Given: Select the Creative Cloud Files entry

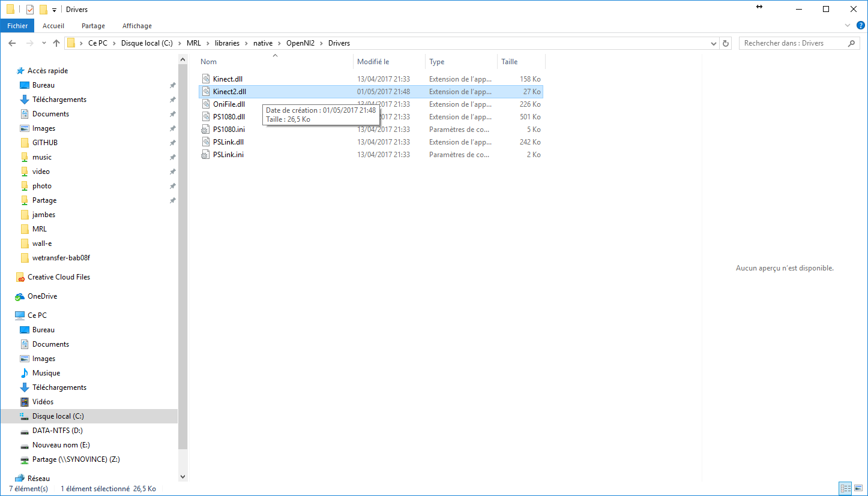Looking at the screenshot, I should (x=58, y=277).
